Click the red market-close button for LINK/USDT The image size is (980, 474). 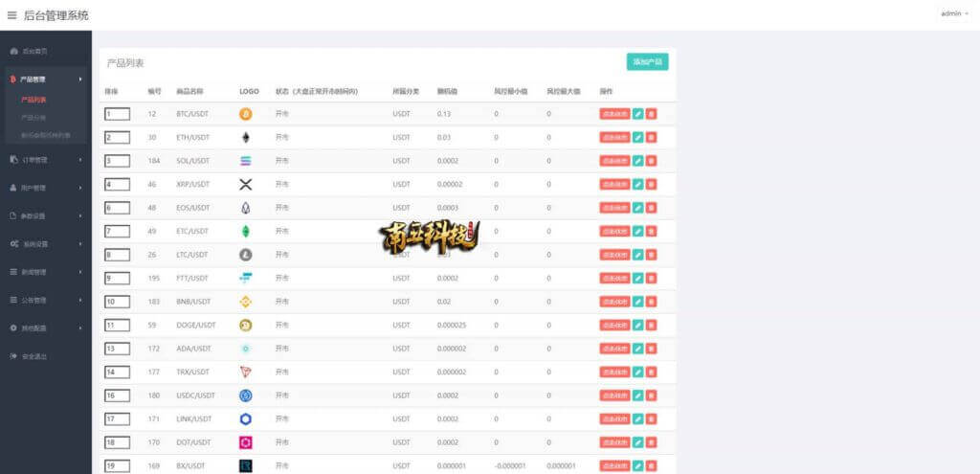pyautogui.click(x=615, y=419)
